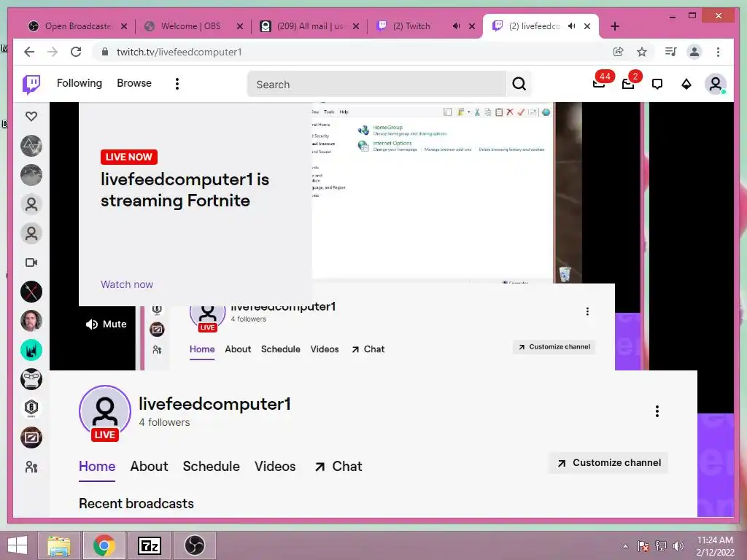The height and width of the screenshot is (560, 747).
Task: Bookmark this page with the star icon
Action: (642, 52)
